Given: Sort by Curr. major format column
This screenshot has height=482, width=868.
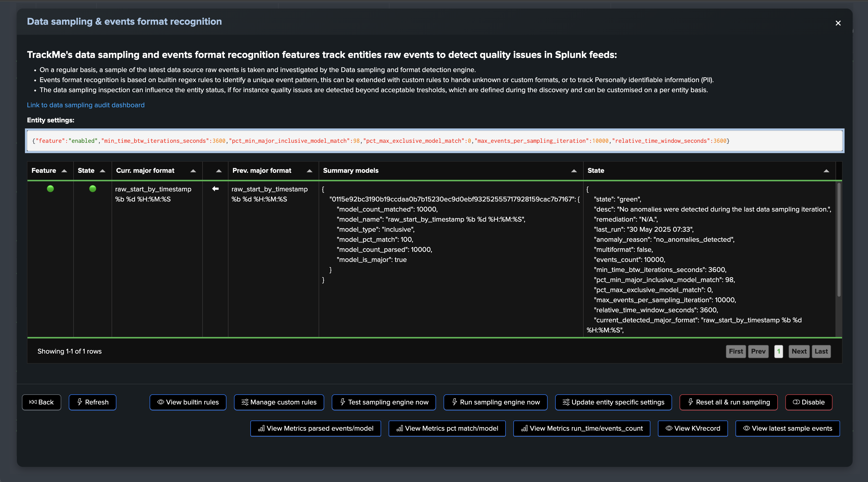Looking at the screenshot, I should (193, 171).
